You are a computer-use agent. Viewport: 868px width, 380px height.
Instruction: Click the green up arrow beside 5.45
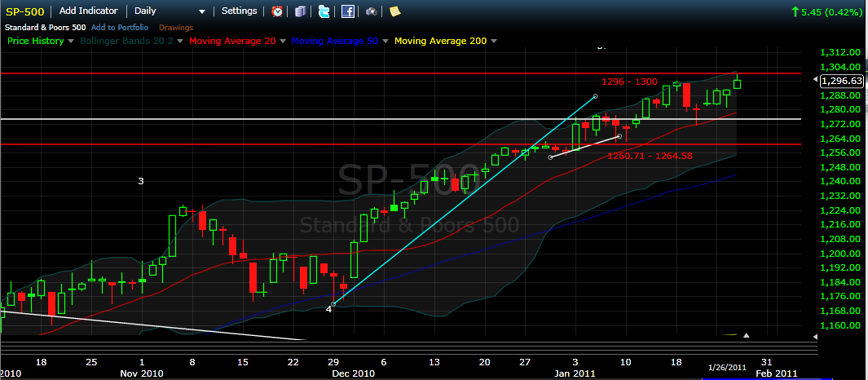point(795,11)
